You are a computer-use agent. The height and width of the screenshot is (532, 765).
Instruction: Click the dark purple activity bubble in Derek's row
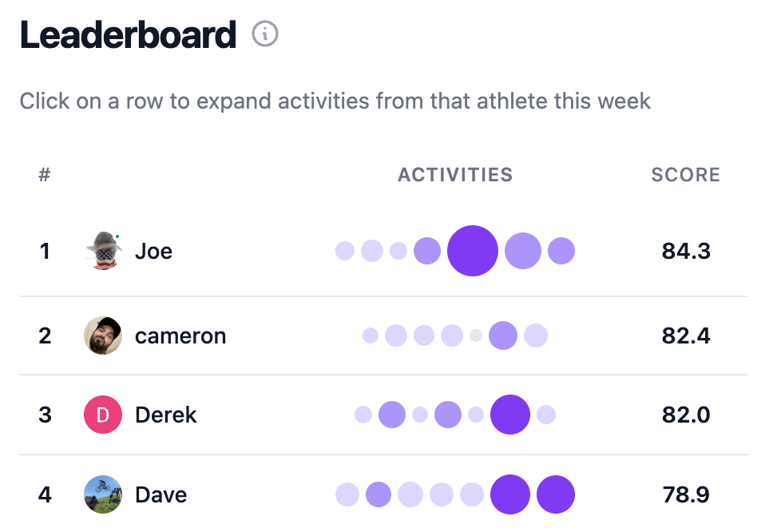510,415
